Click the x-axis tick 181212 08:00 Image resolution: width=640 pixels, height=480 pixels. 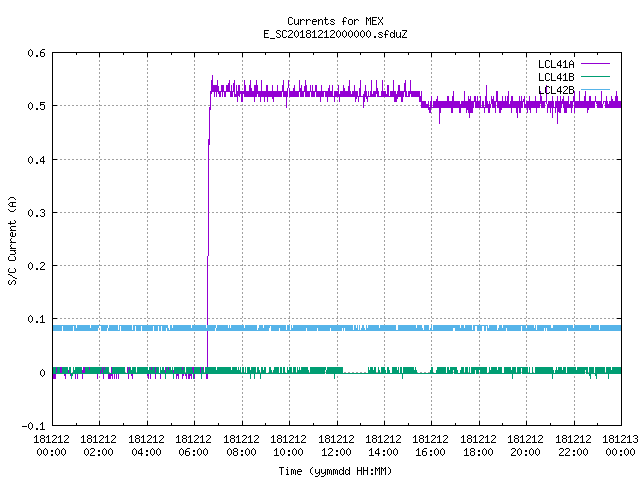coord(241,445)
